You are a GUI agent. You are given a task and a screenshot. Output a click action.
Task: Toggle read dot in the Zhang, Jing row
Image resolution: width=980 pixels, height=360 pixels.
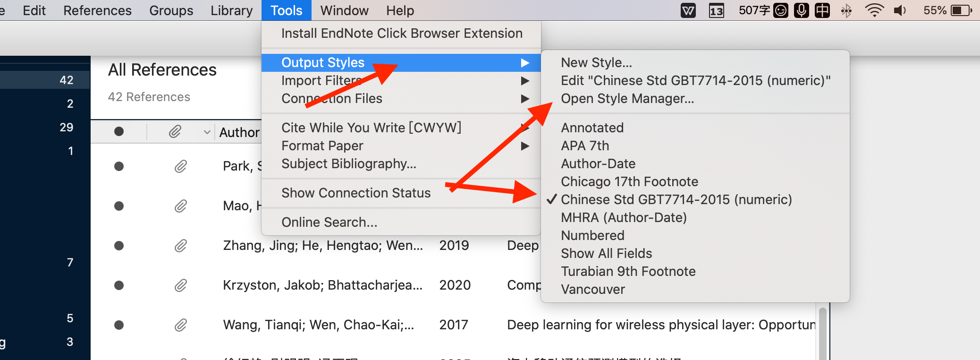click(x=119, y=246)
